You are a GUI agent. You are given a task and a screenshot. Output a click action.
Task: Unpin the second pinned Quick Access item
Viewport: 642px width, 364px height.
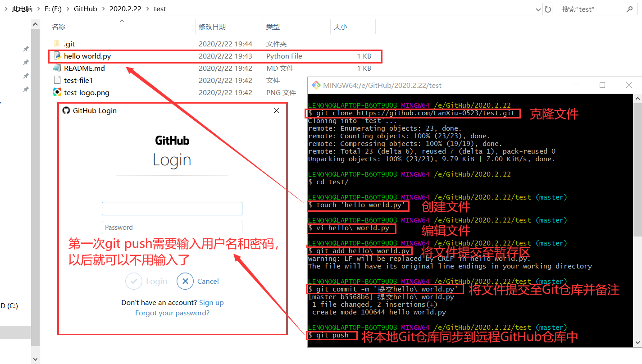pyautogui.click(x=25, y=62)
